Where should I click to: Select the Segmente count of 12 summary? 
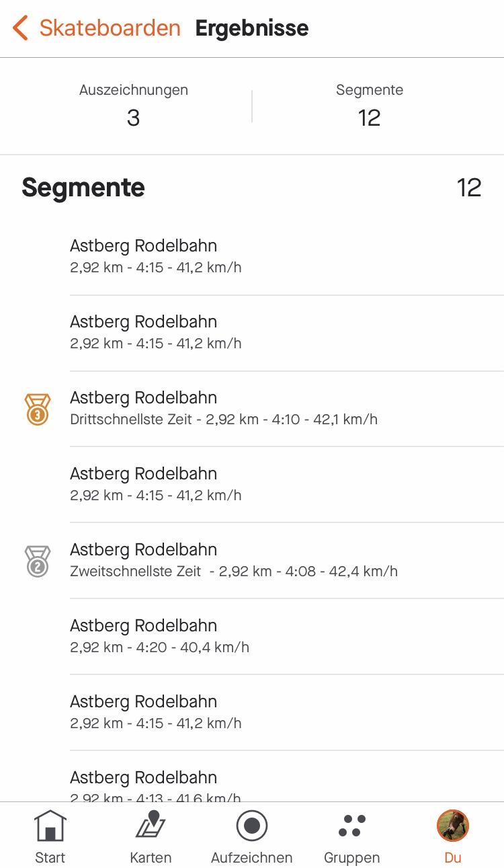[369, 118]
